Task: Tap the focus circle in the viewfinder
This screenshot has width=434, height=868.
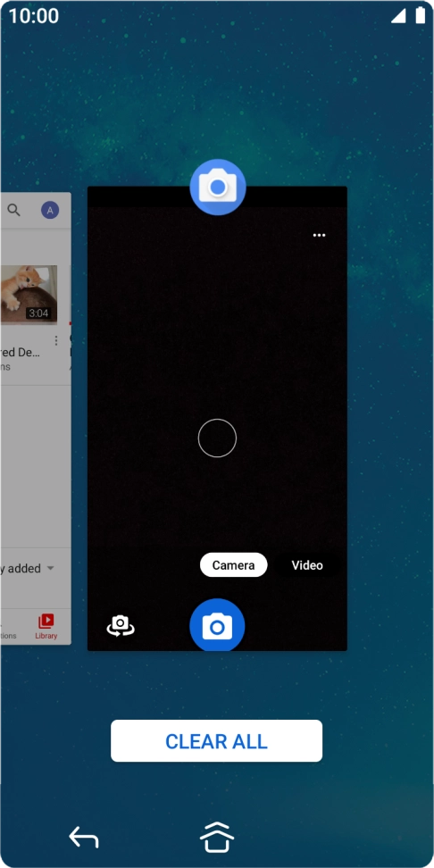Action: point(217,438)
